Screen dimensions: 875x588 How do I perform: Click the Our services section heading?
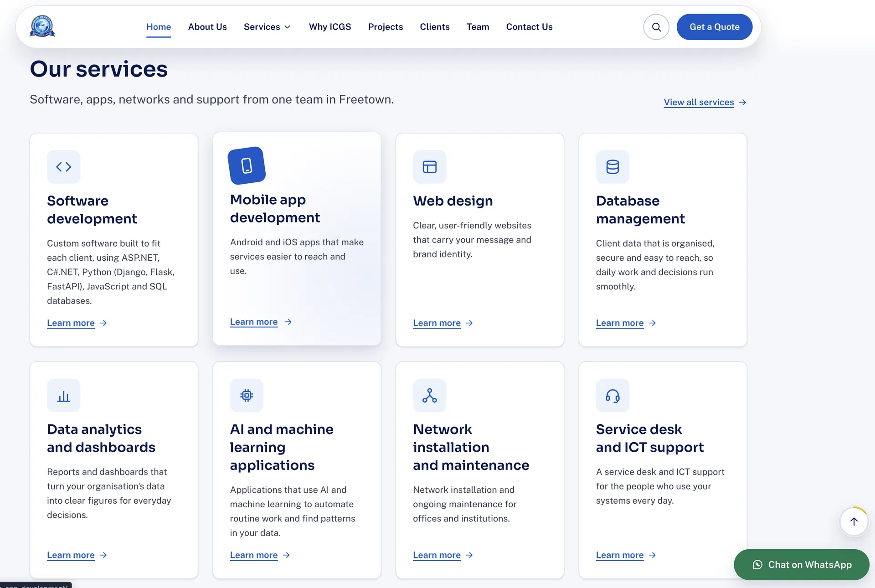pyautogui.click(x=99, y=69)
